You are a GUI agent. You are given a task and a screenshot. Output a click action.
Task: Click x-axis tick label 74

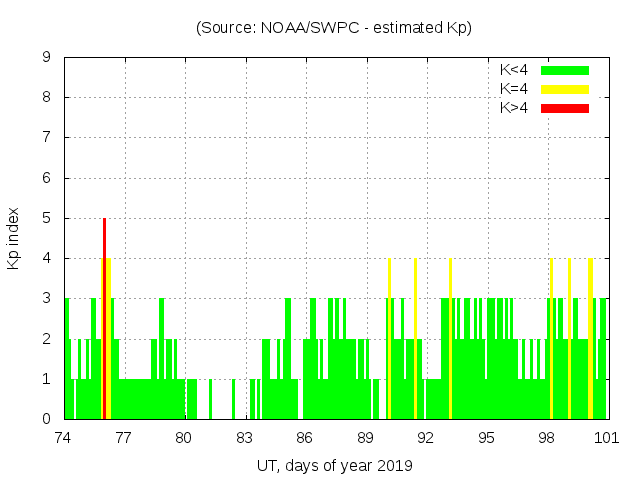63,437
